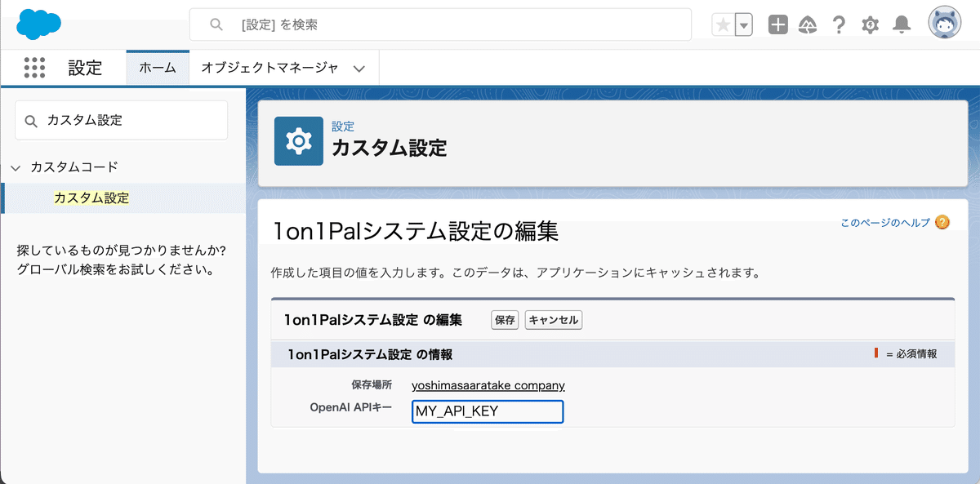
Task: Focus the global setup search field
Action: click(440, 24)
